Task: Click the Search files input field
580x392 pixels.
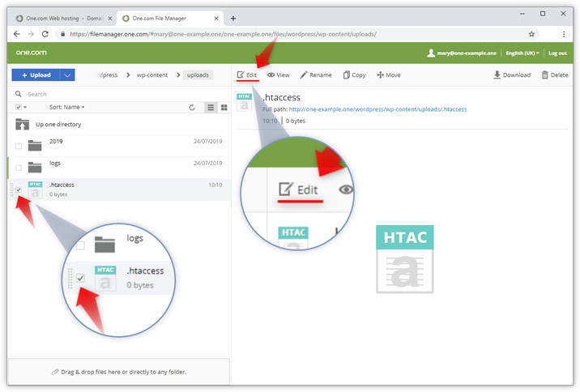Action: pos(97,94)
